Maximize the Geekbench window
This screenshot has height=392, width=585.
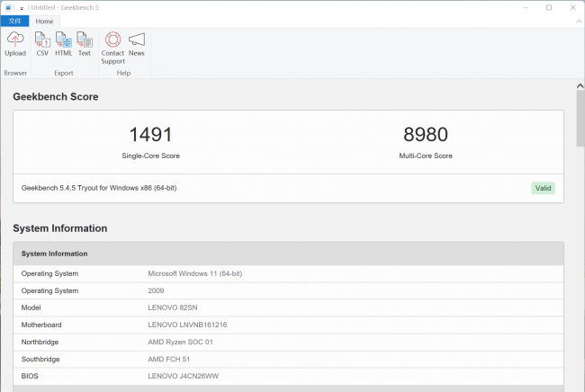[549, 7]
